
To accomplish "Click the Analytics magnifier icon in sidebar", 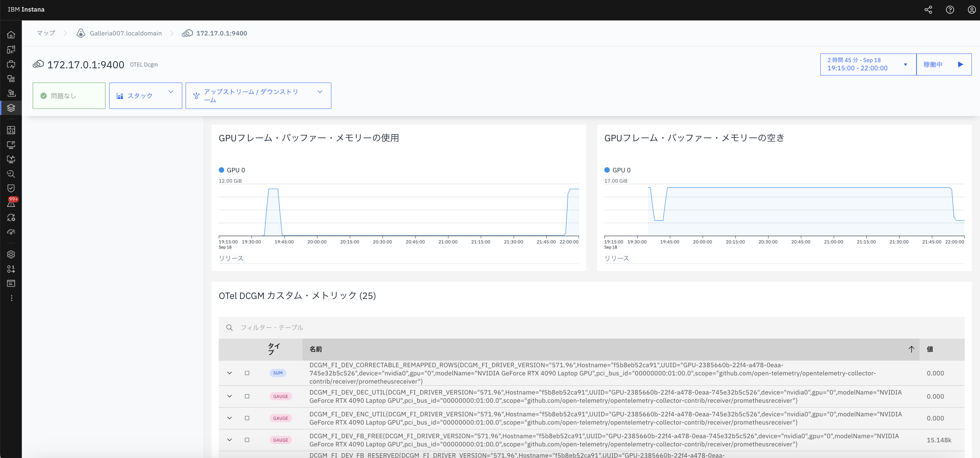I will click(x=11, y=174).
